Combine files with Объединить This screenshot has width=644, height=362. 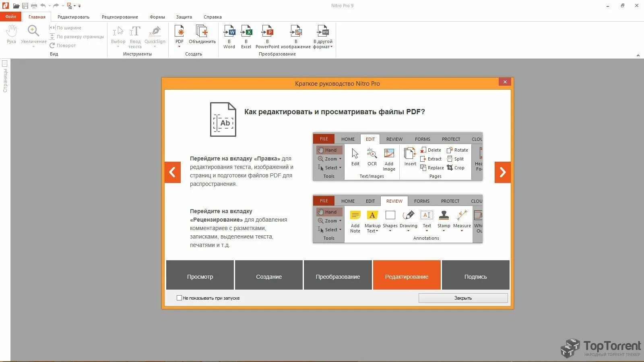202,34
